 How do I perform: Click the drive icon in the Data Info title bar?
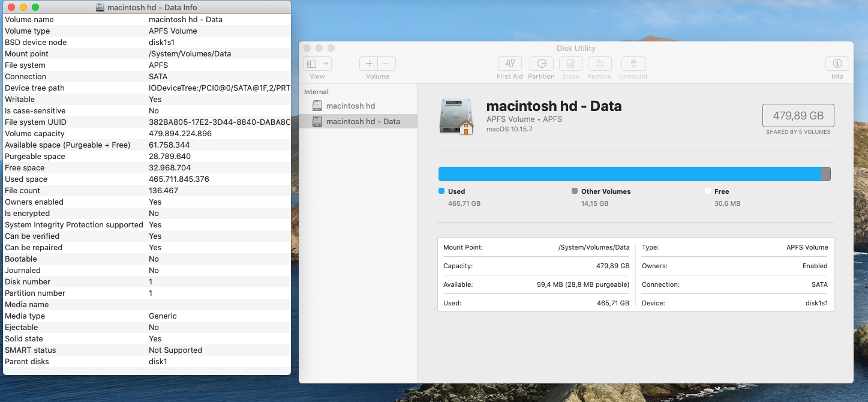pos(100,7)
